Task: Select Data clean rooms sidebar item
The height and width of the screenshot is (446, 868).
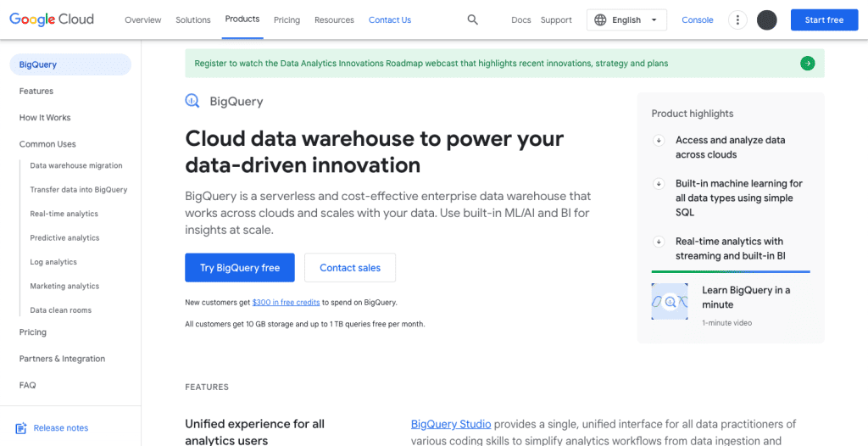Action: point(61,310)
